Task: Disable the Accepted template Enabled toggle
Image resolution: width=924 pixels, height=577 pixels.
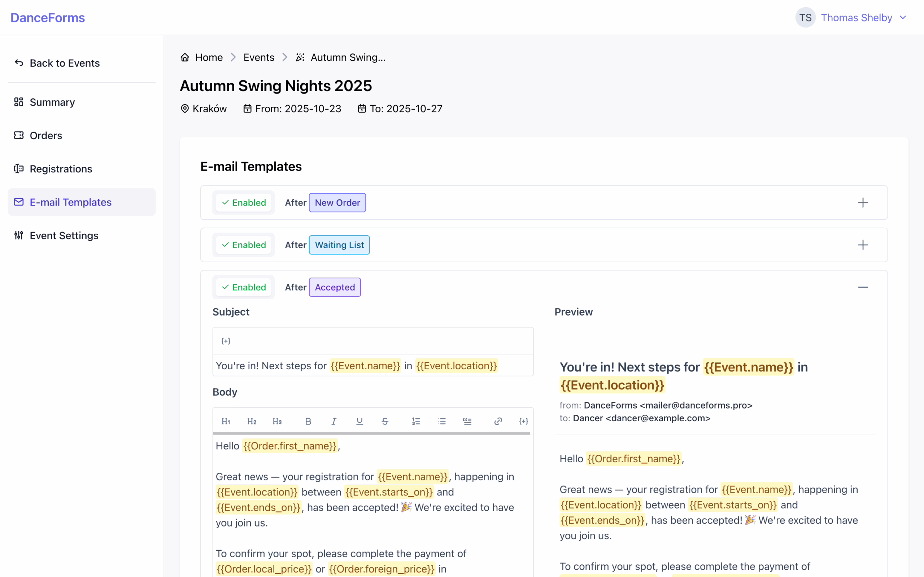Action: 244,287
